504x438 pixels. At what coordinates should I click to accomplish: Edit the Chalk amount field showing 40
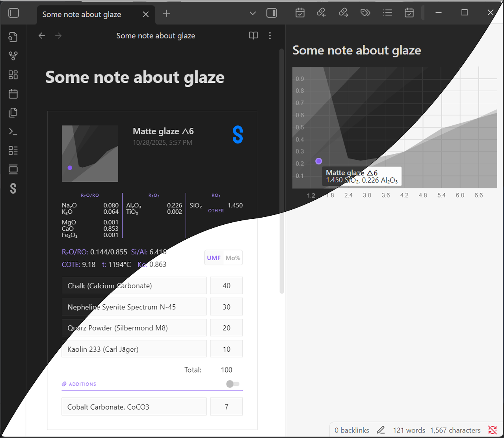pos(226,285)
